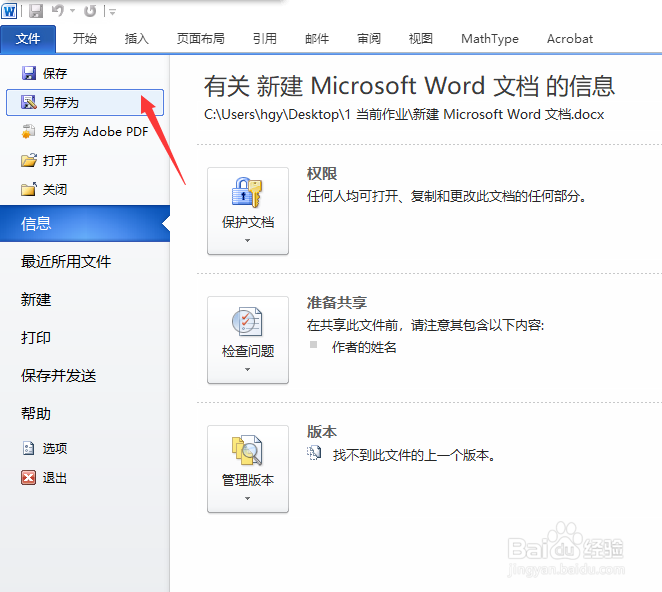
Task: Open the MathType ribbon tab
Action: tap(490, 39)
